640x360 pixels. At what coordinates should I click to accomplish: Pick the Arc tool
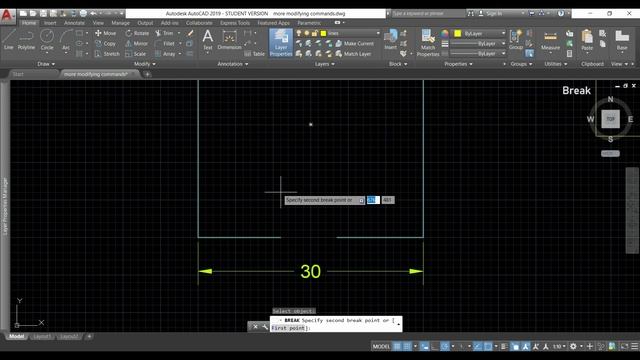pos(66,40)
